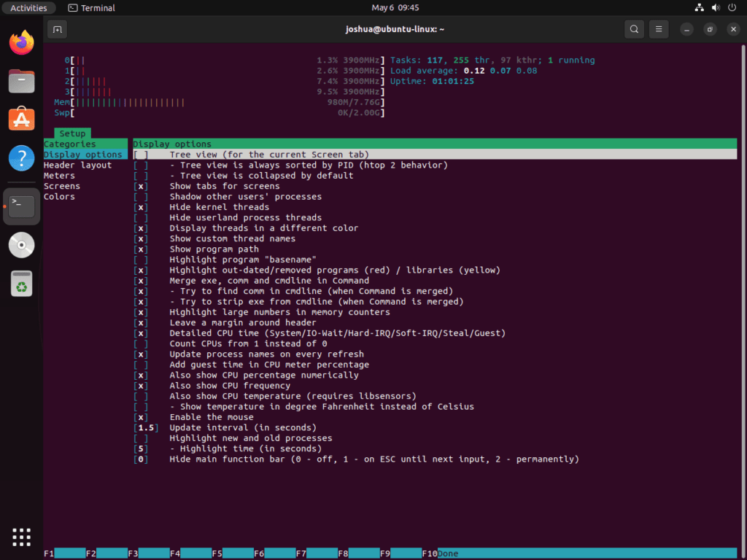Open the Help icon in the dock
This screenshot has height=560, width=747.
(21, 157)
